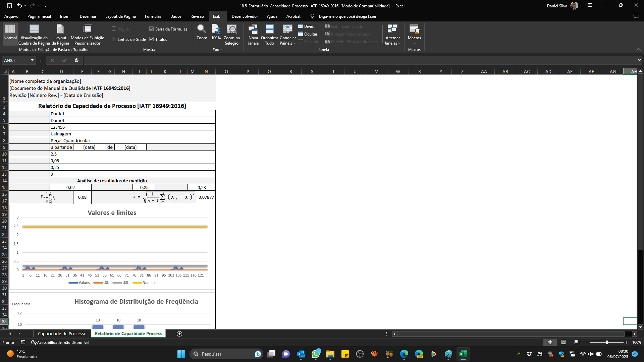Activate Zoom na Seleção
The height and width of the screenshot is (362, 644).
[x=232, y=32]
